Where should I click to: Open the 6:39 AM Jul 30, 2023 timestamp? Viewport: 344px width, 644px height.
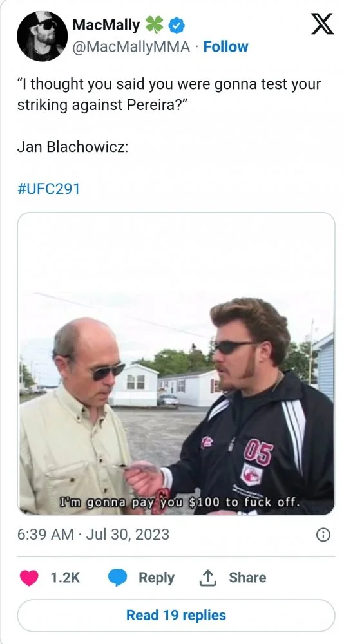tap(93, 535)
